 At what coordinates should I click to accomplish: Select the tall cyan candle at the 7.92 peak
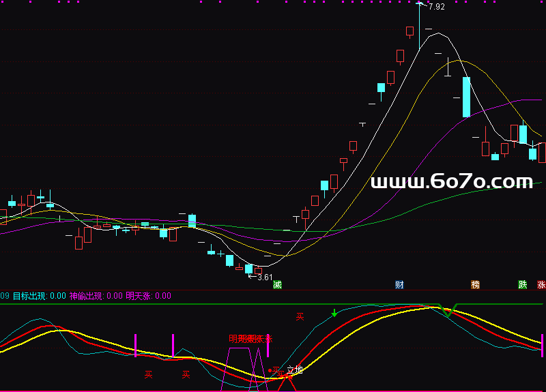[419, 27]
